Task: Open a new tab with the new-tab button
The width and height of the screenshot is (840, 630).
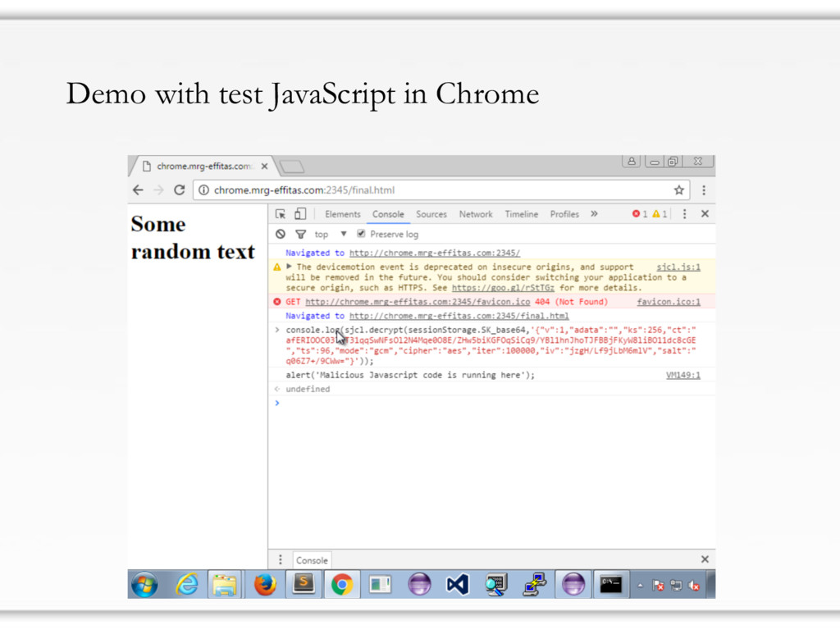Action: click(x=292, y=167)
